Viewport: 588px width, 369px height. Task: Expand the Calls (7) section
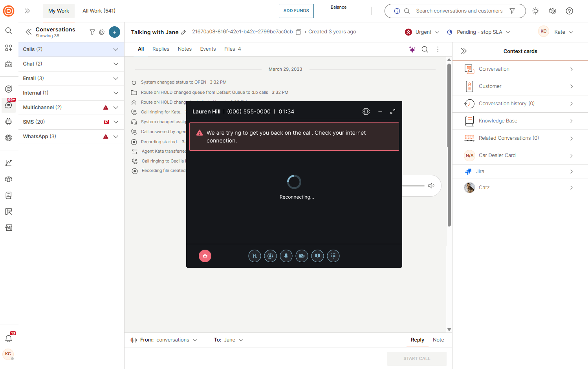pos(115,49)
